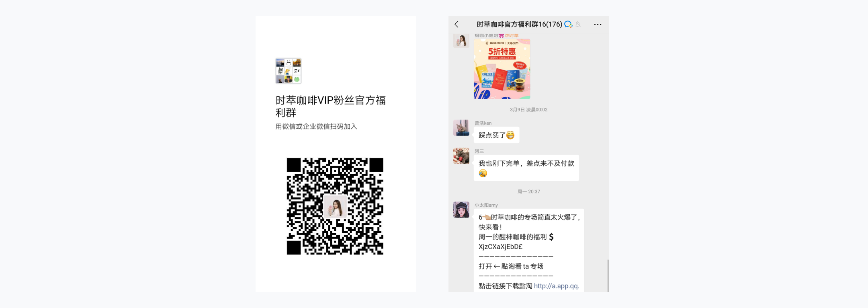
Task: Click the http://a.app.qq. download link
Action: (x=557, y=286)
